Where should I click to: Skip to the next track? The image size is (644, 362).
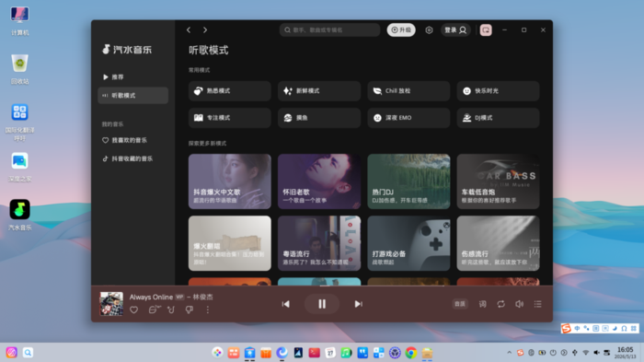pyautogui.click(x=358, y=304)
